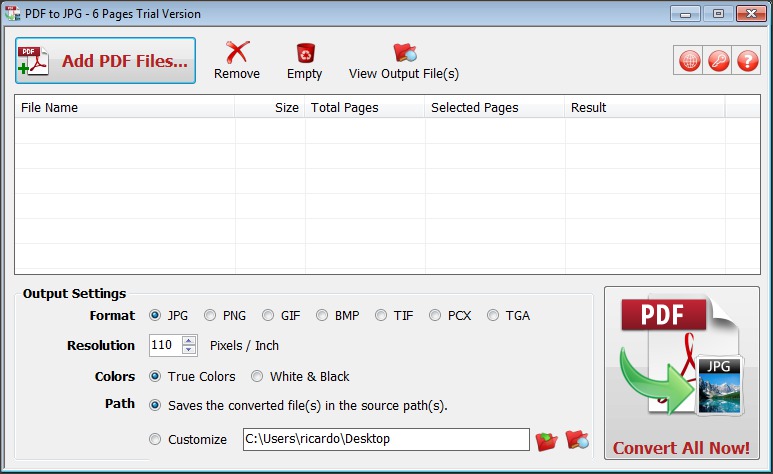
Task: Click the Selected Pages column header
Action: (495, 108)
